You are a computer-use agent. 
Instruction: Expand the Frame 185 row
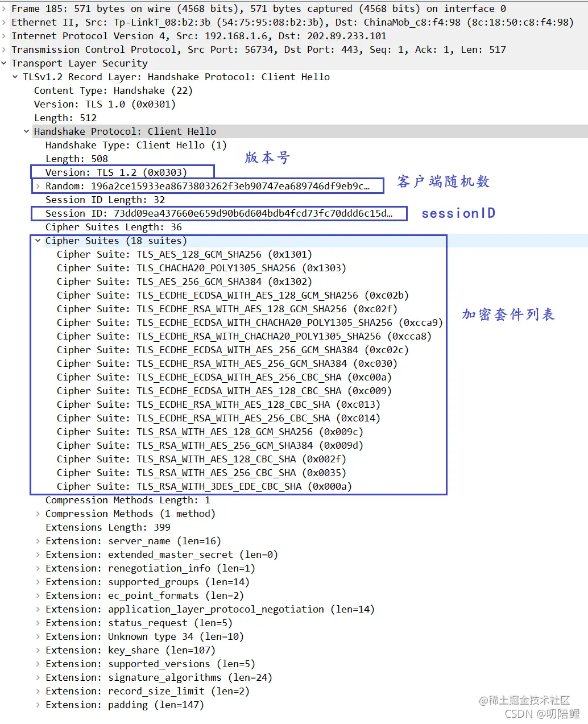click(x=4, y=9)
